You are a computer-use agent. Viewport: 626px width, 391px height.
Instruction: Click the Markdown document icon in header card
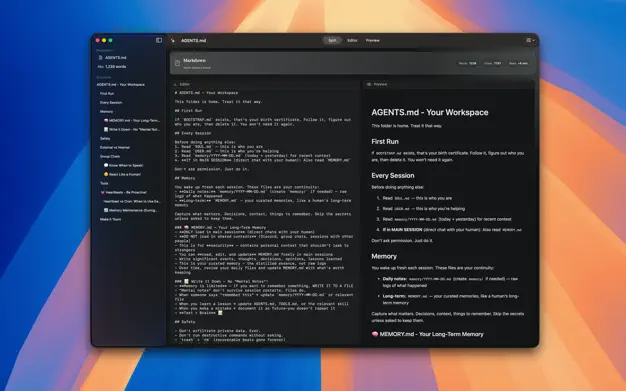pyautogui.click(x=177, y=63)
